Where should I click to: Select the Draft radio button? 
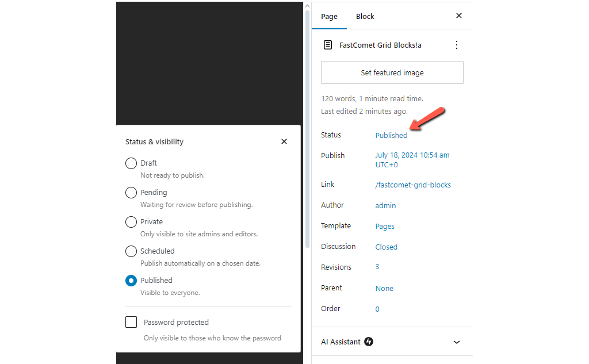(x=131, y=163)
